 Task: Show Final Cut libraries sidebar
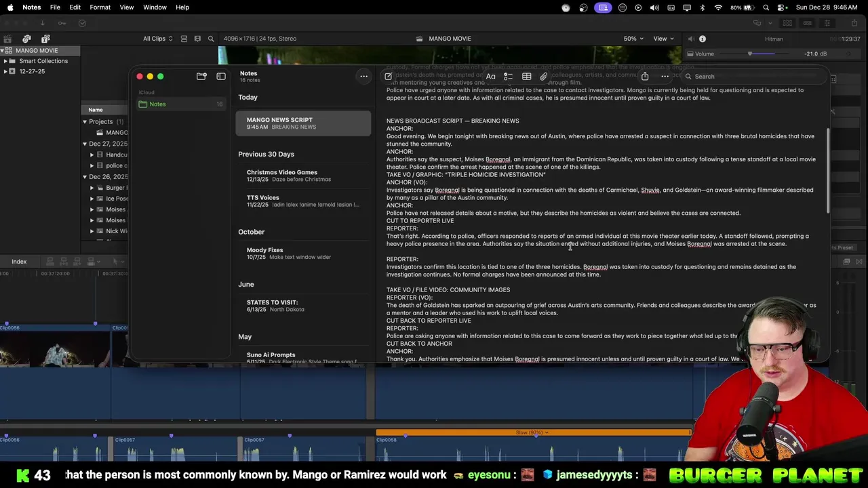pos(7,39)
